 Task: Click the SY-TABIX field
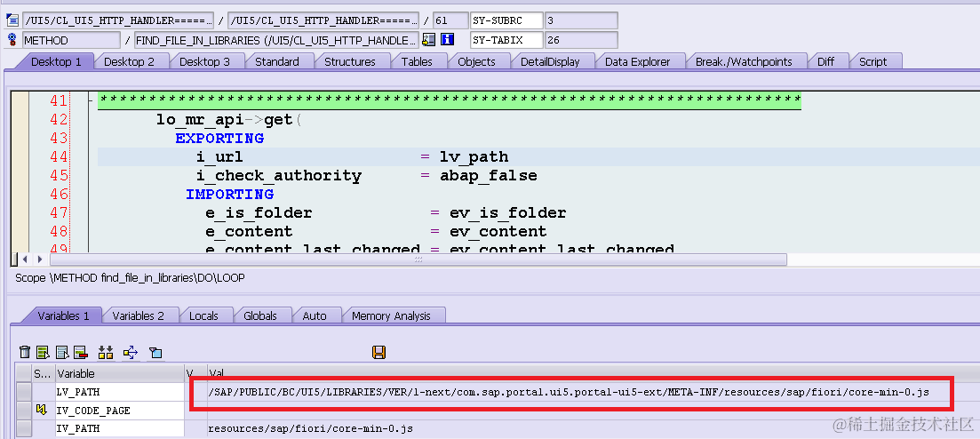coord(506,40)
